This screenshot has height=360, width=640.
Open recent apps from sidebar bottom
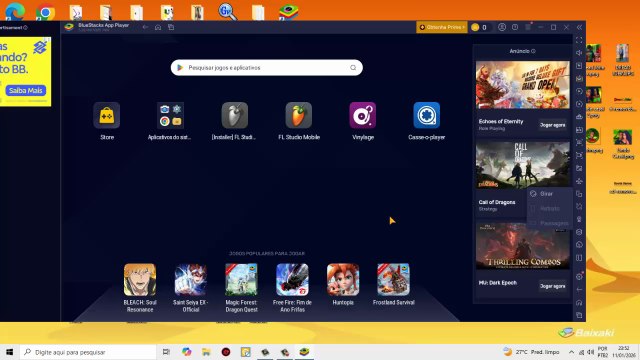point(579,315)
